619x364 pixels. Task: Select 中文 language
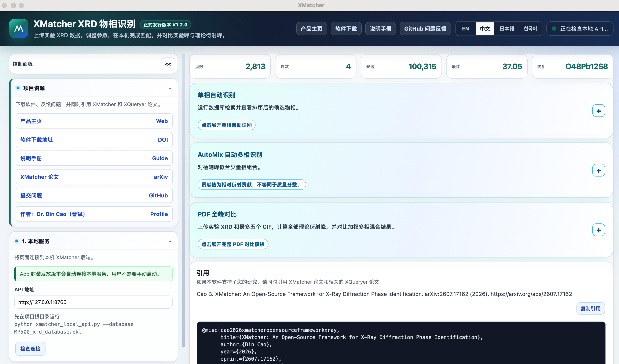click(x=485, y=29)
